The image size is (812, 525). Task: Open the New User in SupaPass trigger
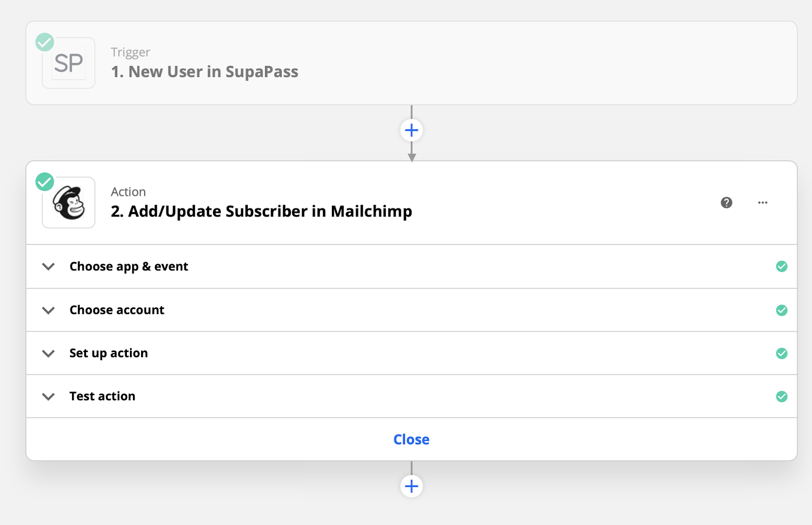click(205, 72)
